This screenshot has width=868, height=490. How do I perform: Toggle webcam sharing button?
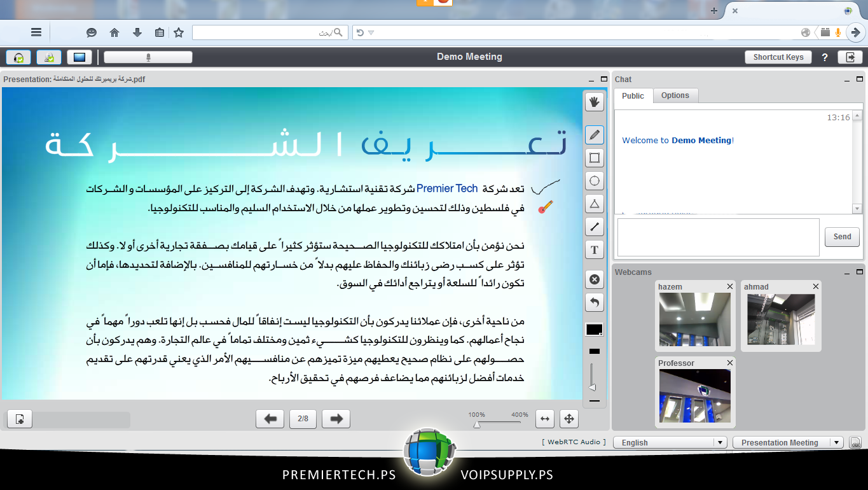coord(49,57)
